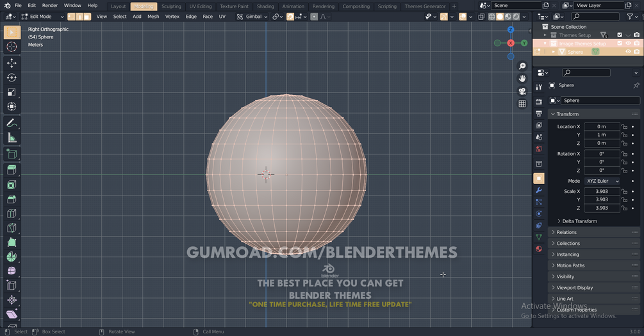Open the Modifier properties wrench tab
The image size is (644, 336).
tap(539, 190)
